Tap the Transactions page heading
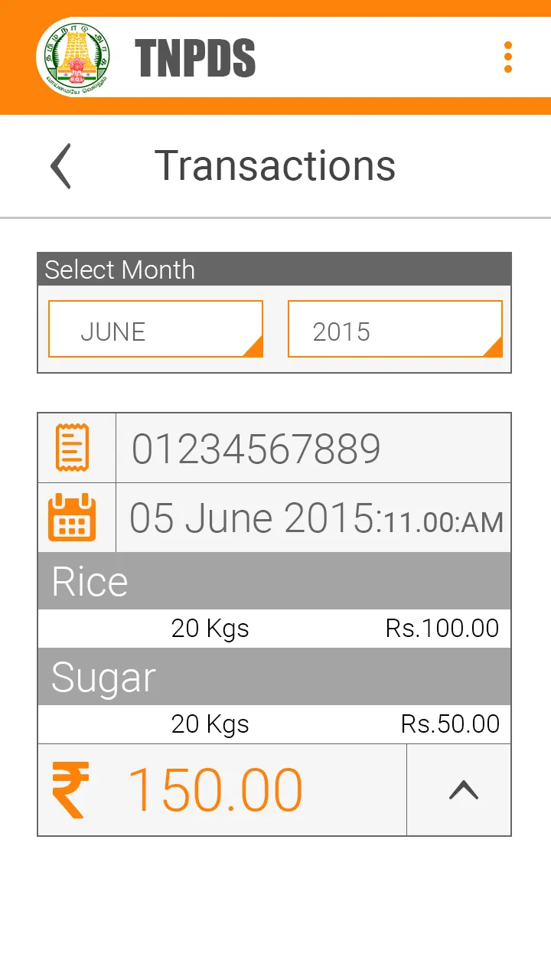The width and height of the screenshot is (551, 980). 275,165
